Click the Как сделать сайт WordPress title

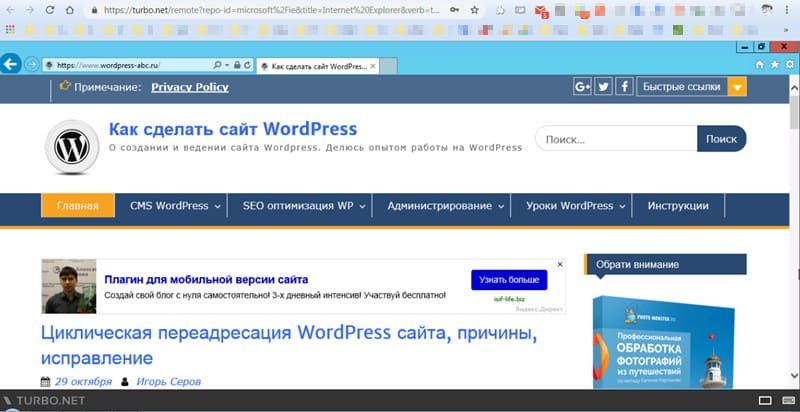[x=233, y=129]
